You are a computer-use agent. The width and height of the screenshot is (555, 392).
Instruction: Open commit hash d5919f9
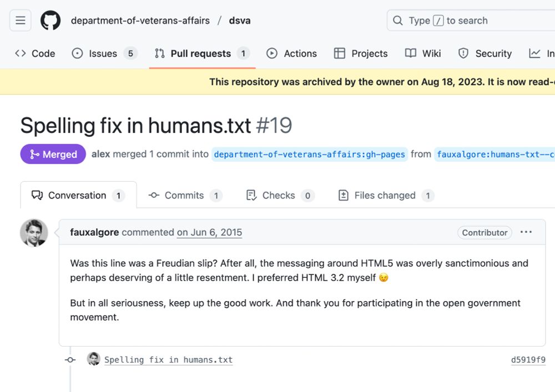click(x=528, y=360)
